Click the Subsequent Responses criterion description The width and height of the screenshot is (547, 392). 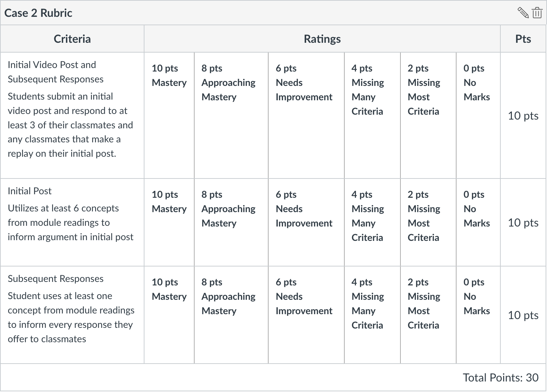click(x=71, y=317)
